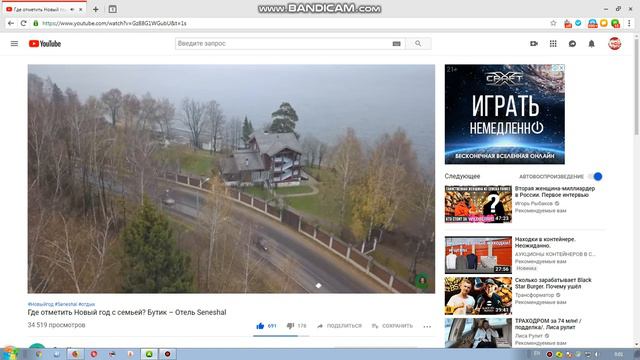Open the YouTube apps grid
The image size is (640, 360).
coord(553,44)
